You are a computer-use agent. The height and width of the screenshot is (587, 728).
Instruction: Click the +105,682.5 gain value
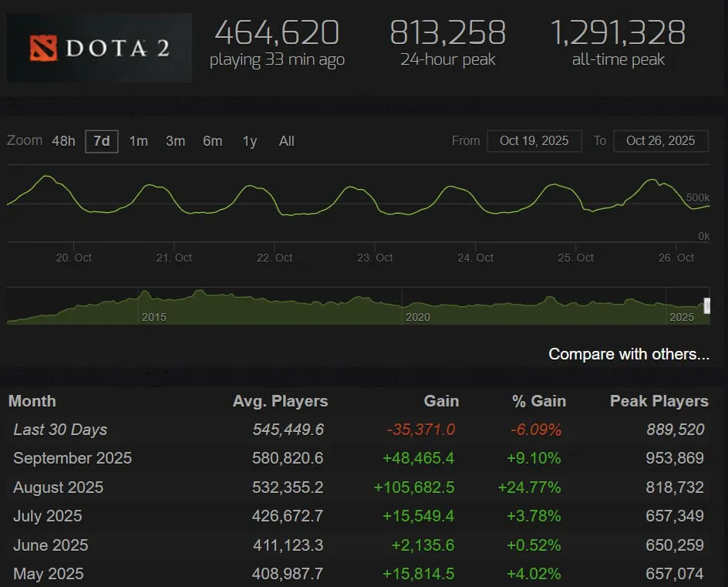pos(414,487)
